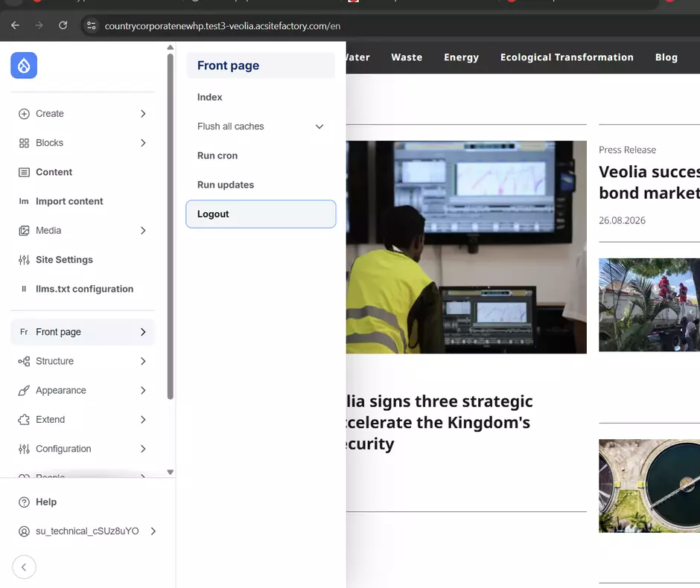Open the Energy navigation link
This screenshot has height=588, width=700.
(461, 57)
